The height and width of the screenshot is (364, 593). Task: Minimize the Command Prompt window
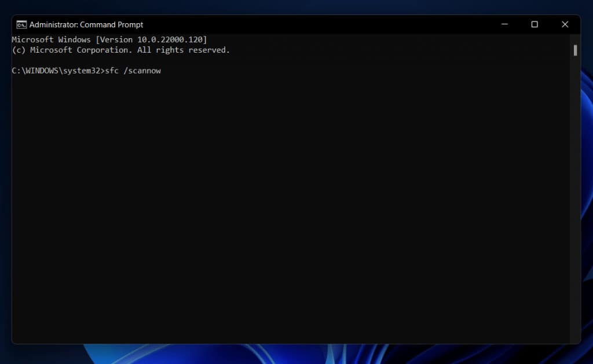(504, 24)
